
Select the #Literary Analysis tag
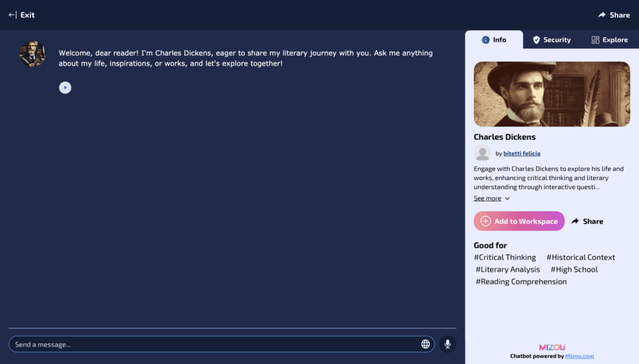[508, 269]
